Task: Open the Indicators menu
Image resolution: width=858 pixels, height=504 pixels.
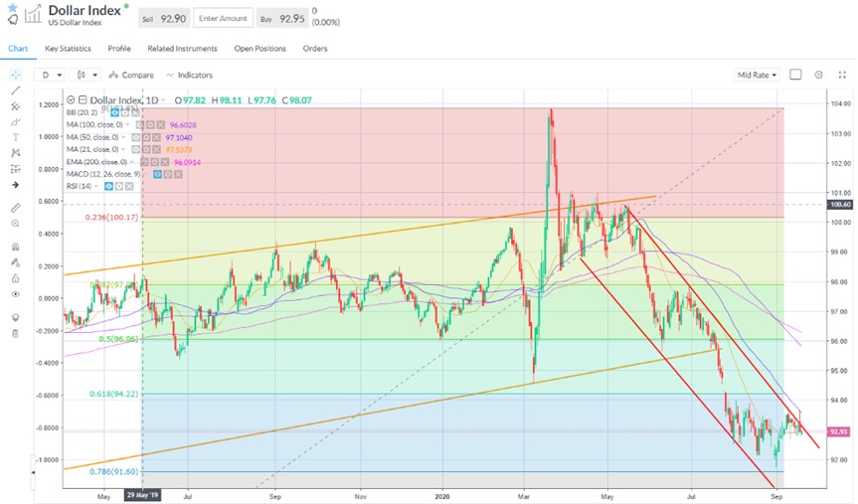Action: point(189,75)
